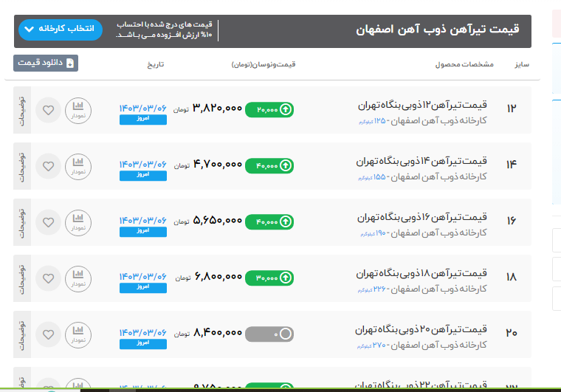The width and height of the screenshot is (561, 392).
Task: Favorite the size 16 beam with heart icon
Action: coord(49,222)
